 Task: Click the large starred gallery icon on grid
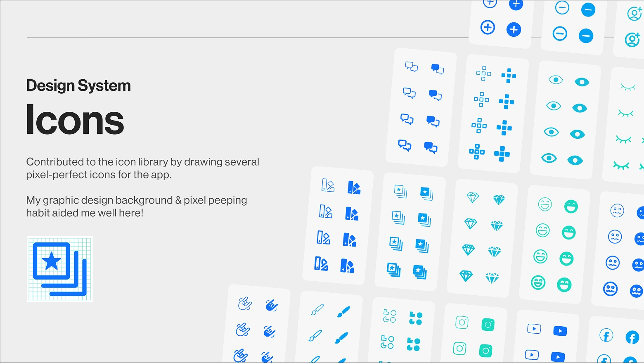[60, 269]
